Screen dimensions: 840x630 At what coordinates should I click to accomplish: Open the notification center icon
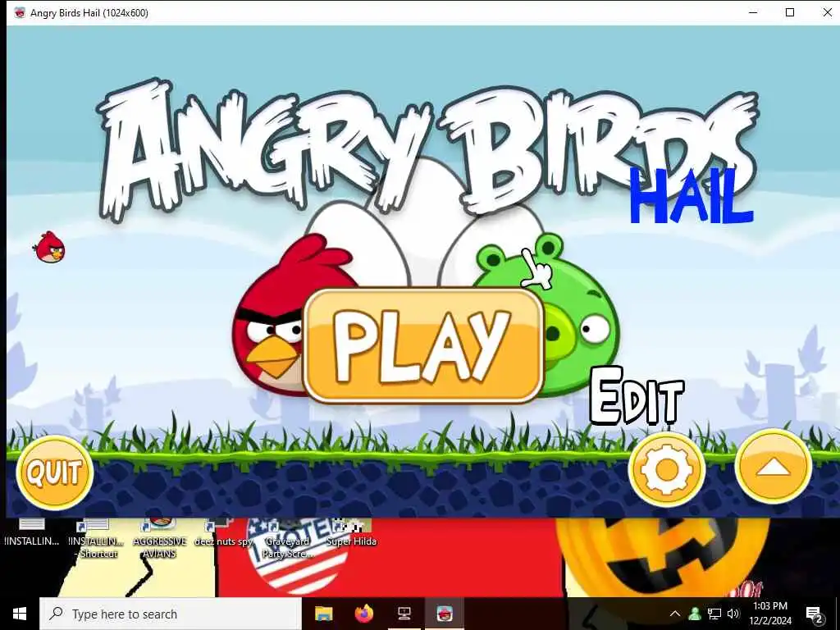click(x=814, y=614)
